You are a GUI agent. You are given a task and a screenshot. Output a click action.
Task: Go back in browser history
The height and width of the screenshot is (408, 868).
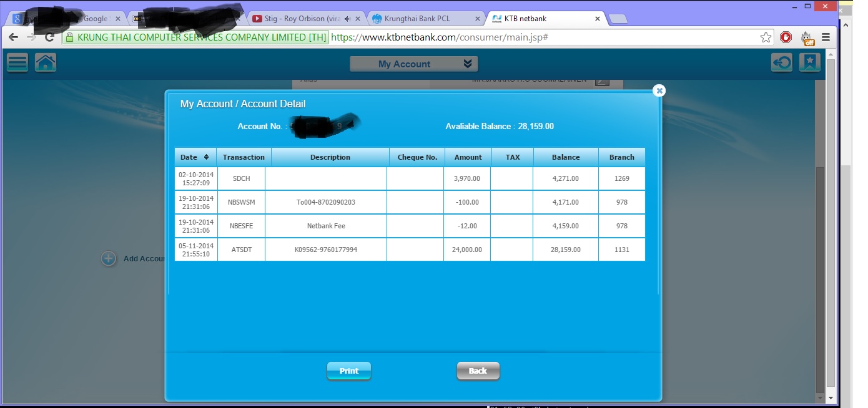(x=13, y=37)
